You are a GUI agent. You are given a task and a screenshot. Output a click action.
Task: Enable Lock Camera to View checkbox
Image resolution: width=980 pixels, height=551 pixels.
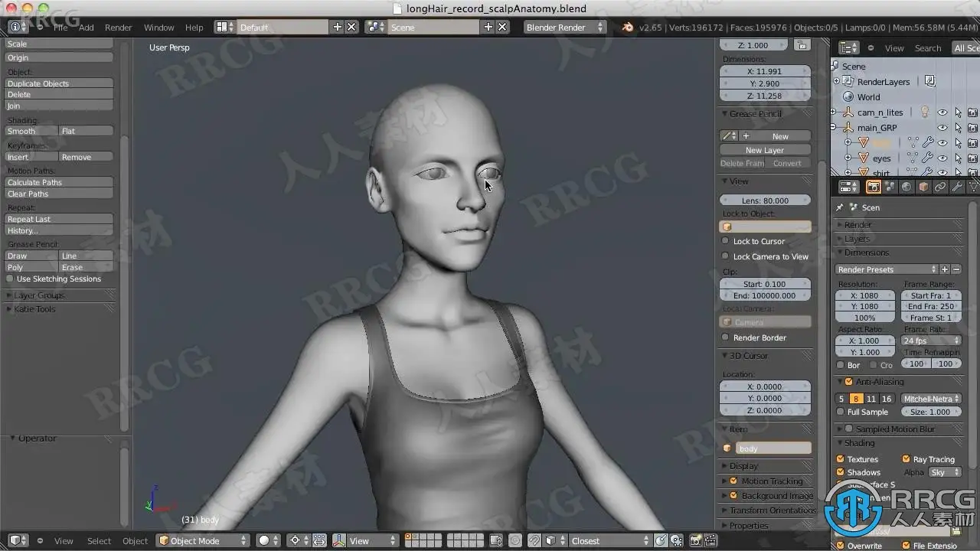(726, 256)
